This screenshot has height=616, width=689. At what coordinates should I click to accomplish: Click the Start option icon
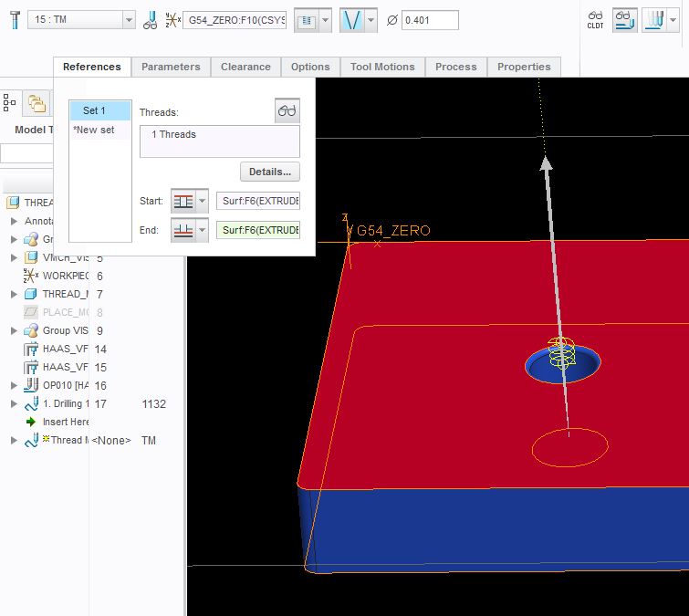point(183,202)
